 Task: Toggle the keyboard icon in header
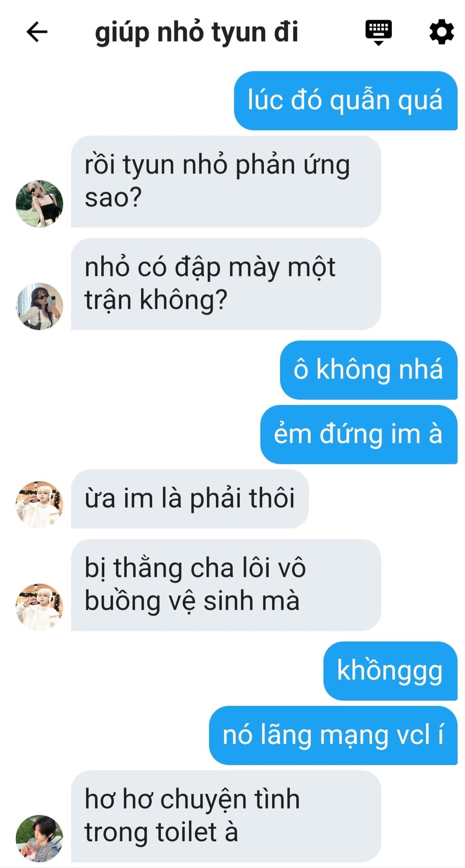pos(379,32)
